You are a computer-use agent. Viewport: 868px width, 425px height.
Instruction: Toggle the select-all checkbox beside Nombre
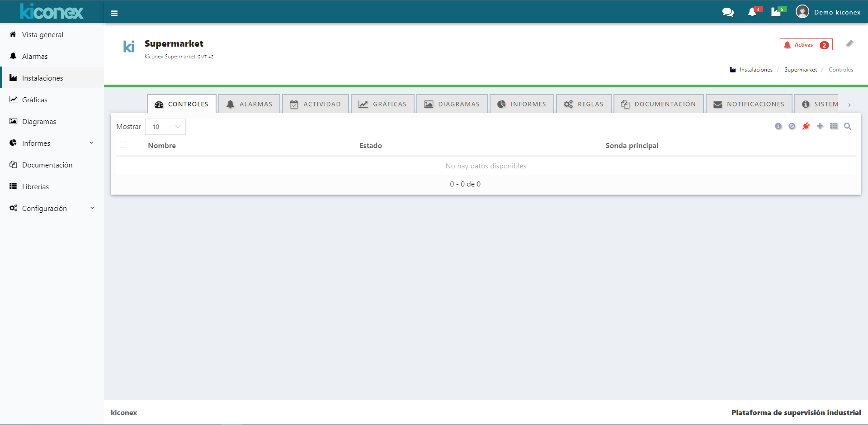[123, 145]
